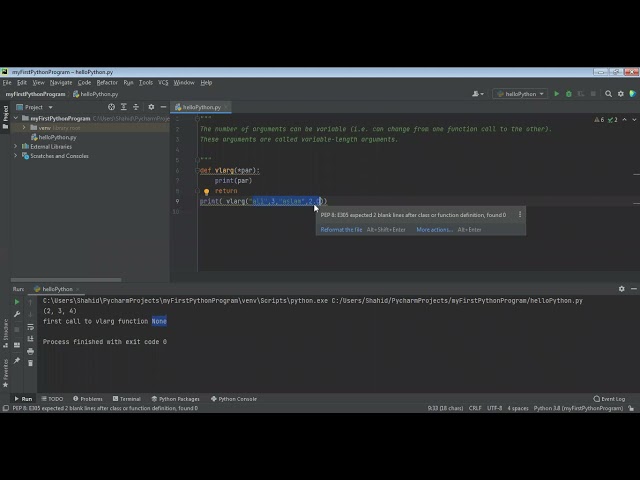
Task: Expand all in Project panel
Action: pos(124,107)
